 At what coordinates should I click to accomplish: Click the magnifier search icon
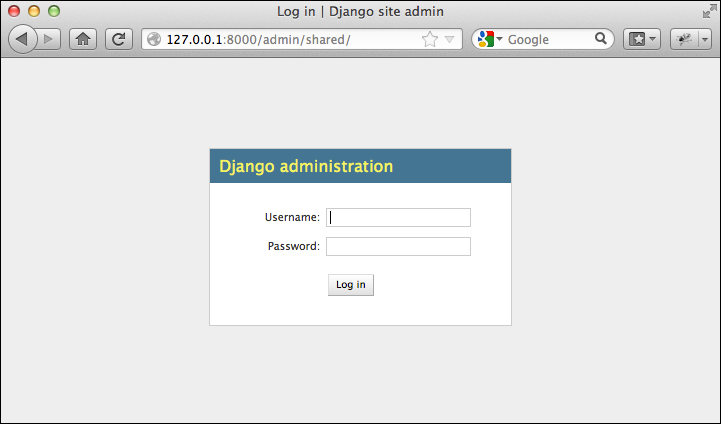click(x=601, y=39)
